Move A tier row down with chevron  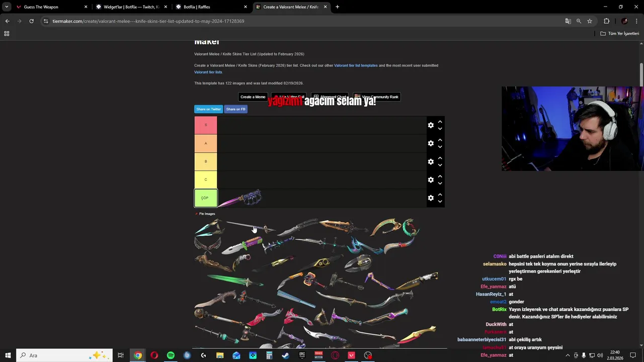coord(440,147)
